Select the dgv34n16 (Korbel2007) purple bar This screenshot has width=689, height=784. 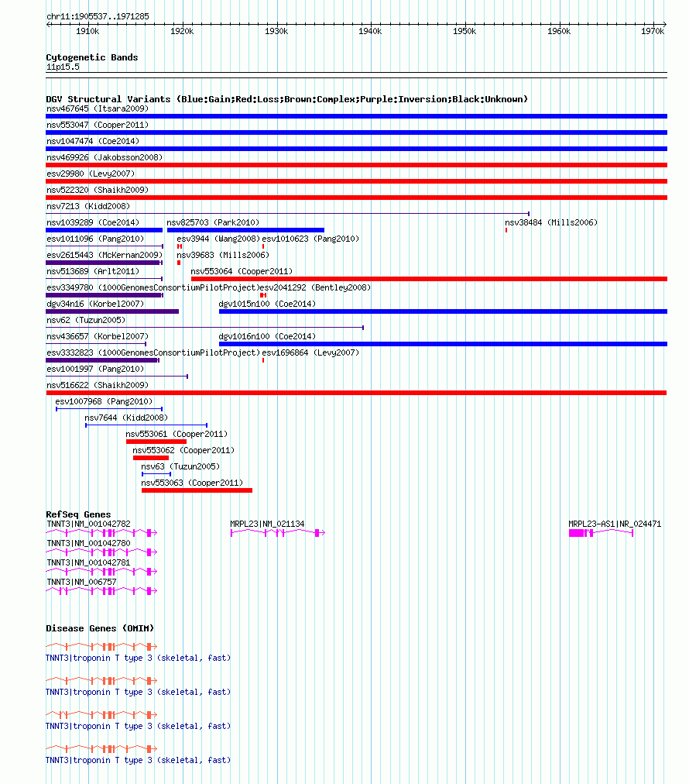(112, 311)
